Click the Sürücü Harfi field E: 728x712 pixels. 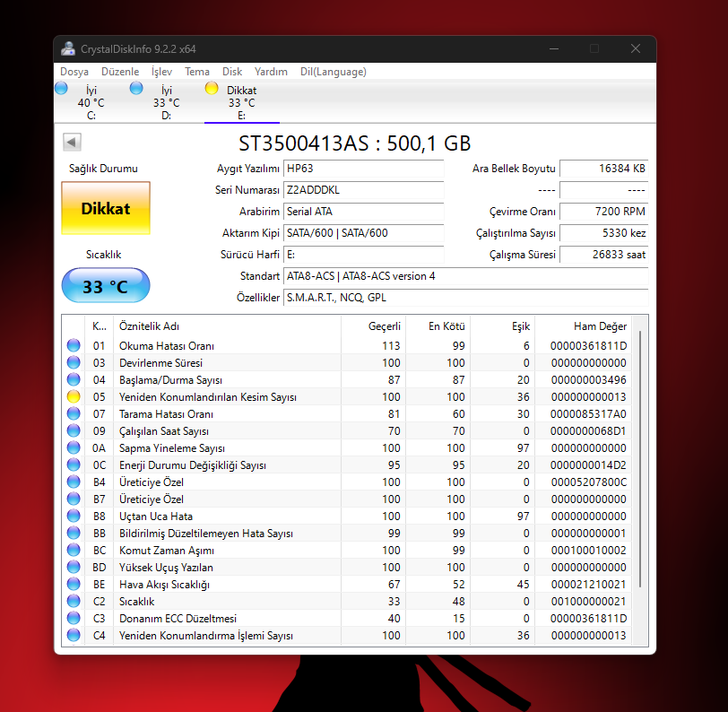(363, 255)
